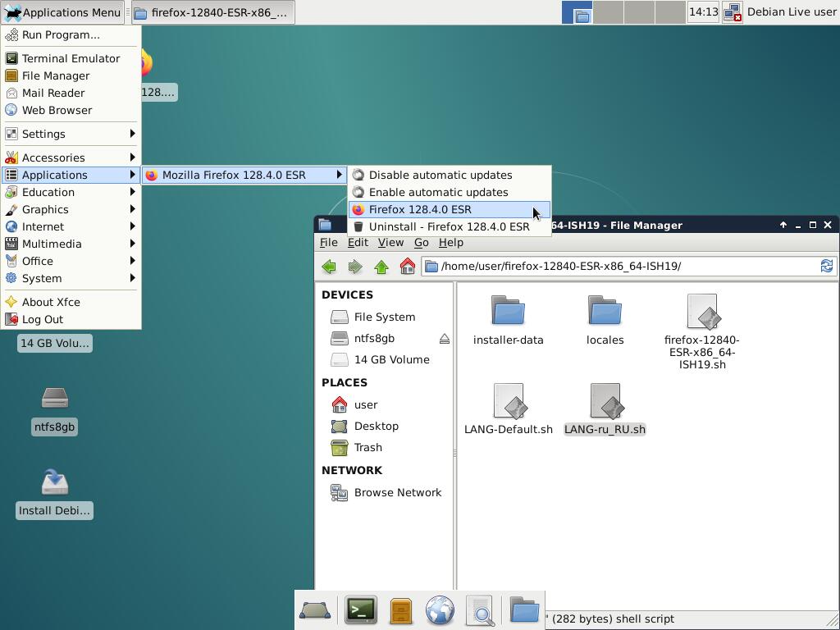Click the network status tray icon
Image resolution: width=840 pixels, height=630 pixels.
coord(733,12)
